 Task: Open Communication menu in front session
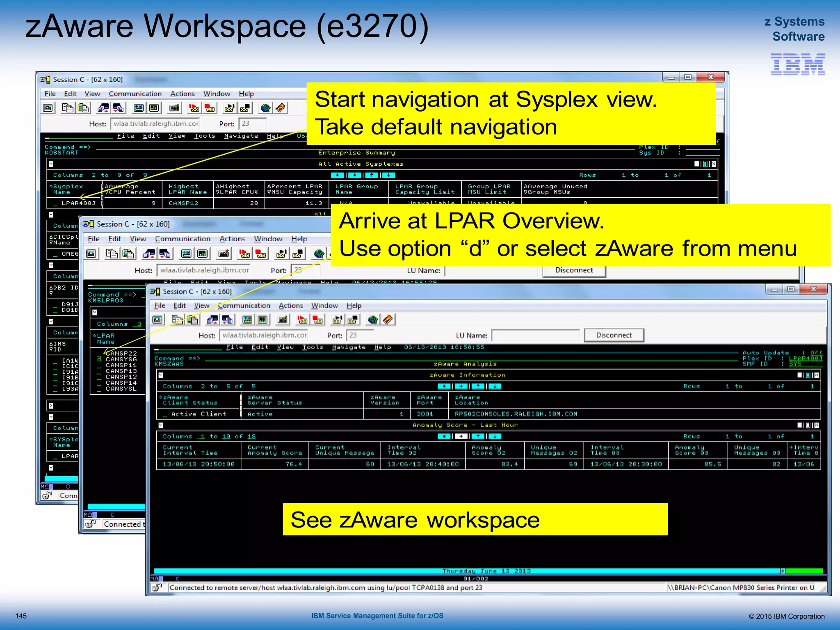(x=244, y=306)
